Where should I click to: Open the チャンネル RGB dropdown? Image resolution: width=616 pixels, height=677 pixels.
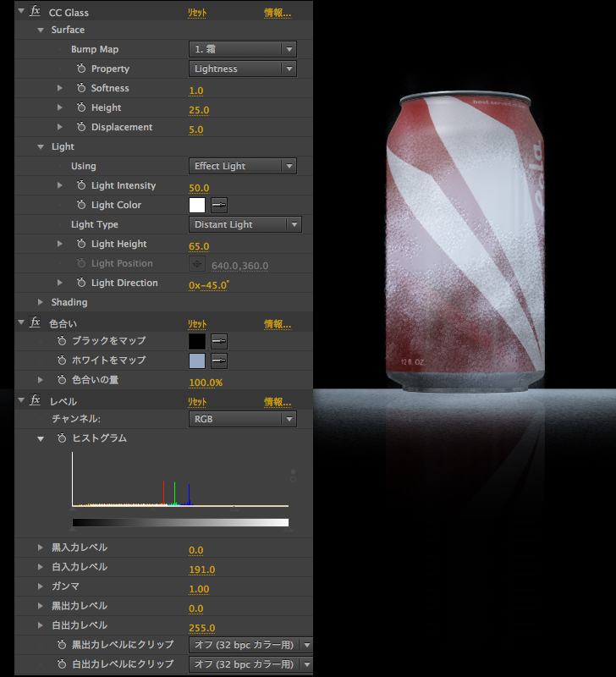click(x=242, y=419)
